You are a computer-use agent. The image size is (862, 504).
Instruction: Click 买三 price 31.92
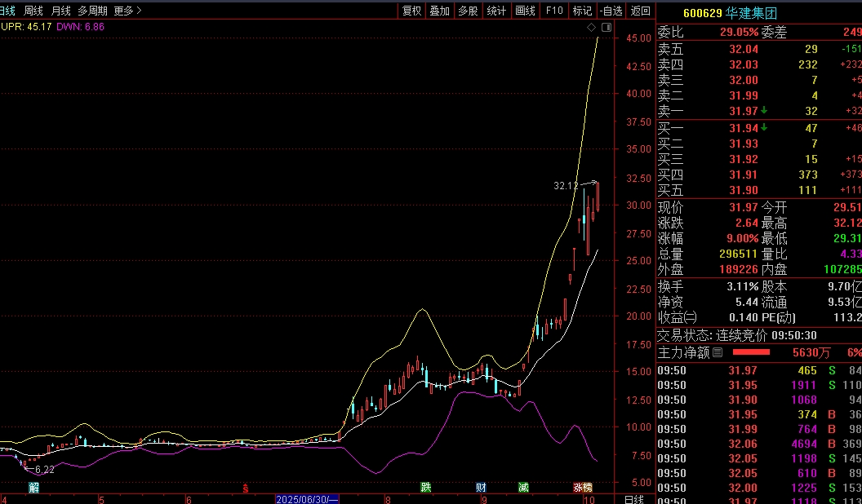[x=744, y=159]
